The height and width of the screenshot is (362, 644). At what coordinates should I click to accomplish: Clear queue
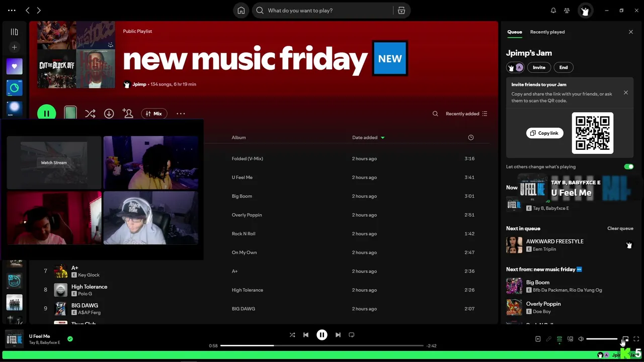[620, 228]
